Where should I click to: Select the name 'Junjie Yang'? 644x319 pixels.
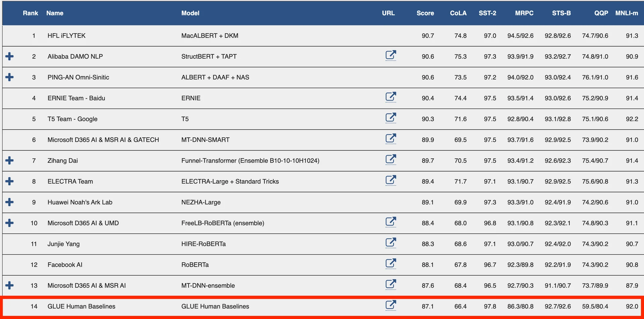64,244
